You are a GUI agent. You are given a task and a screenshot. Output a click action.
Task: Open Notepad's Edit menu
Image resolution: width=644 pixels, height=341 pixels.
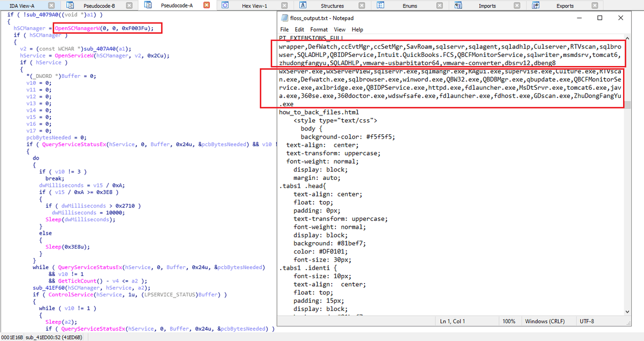(x=299, y=30)
